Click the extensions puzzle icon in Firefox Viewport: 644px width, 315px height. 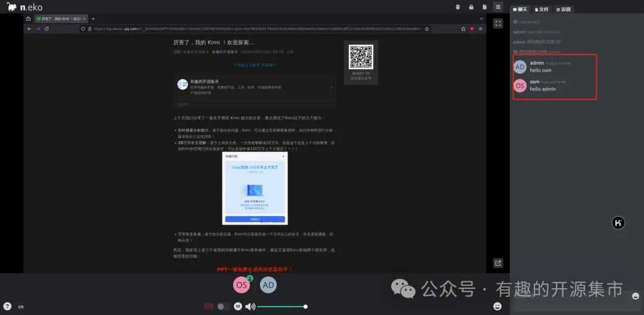point(463,29)
